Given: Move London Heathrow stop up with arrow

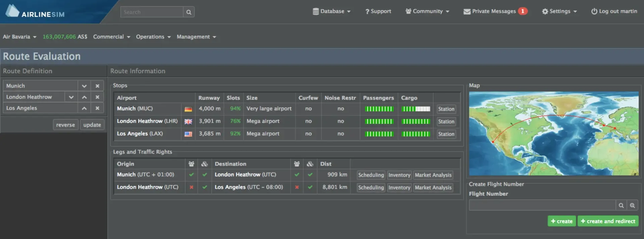Looking at the screenshot, I should point(84,97).
